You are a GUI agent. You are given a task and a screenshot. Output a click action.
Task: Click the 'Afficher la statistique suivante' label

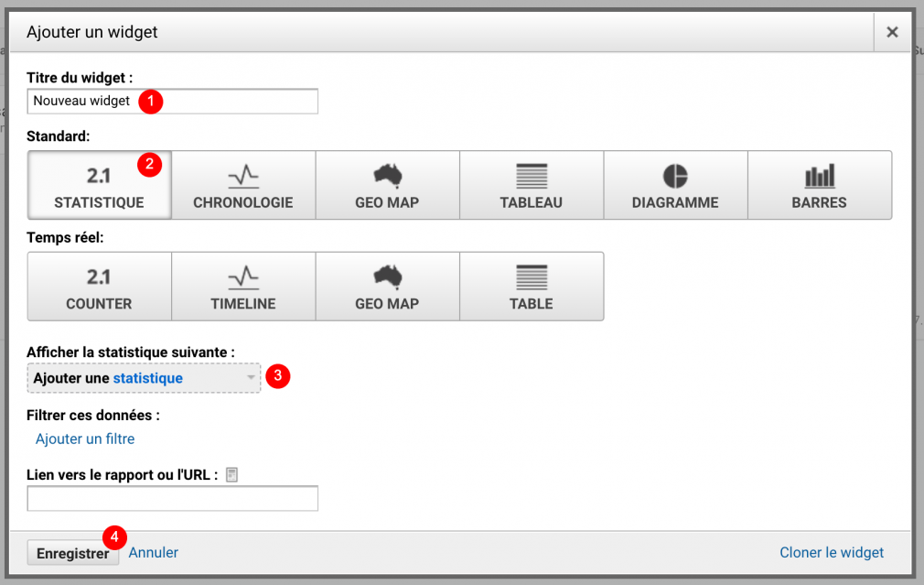pyautogui.click(x=130, y=352)
